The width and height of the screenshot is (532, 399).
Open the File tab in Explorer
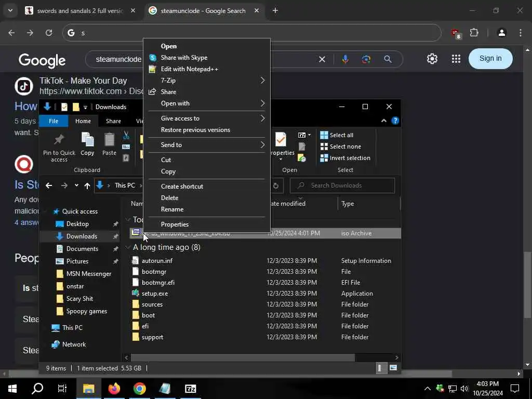point(54,121)
